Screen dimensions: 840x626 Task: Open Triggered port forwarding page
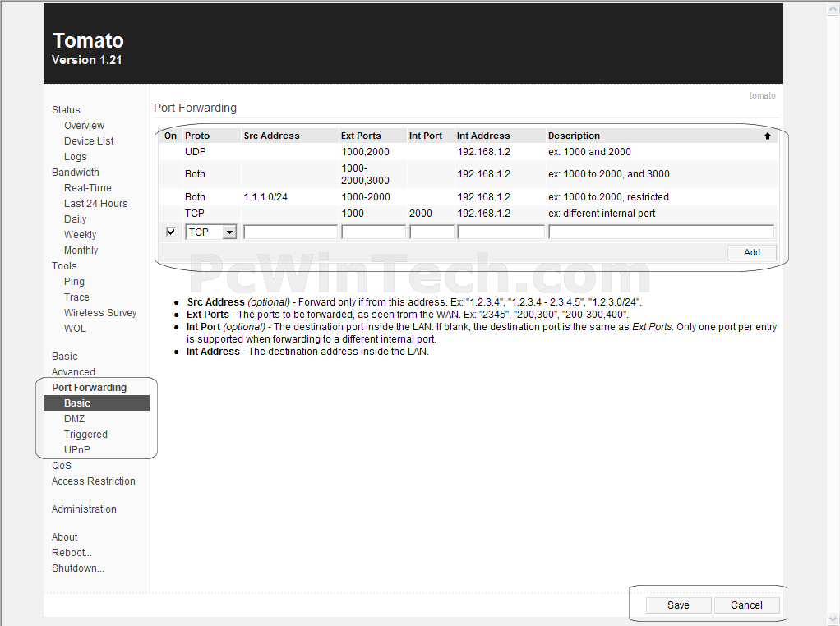pos(85,435)
